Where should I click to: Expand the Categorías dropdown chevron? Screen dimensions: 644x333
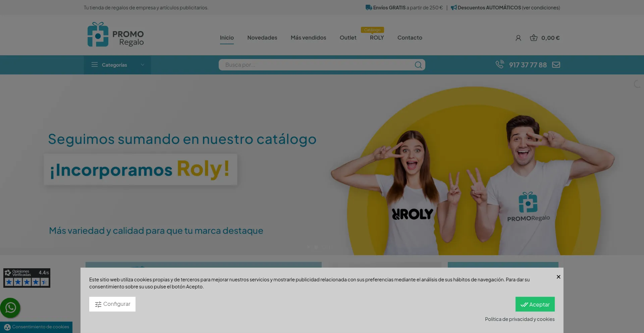pos(143,65)
